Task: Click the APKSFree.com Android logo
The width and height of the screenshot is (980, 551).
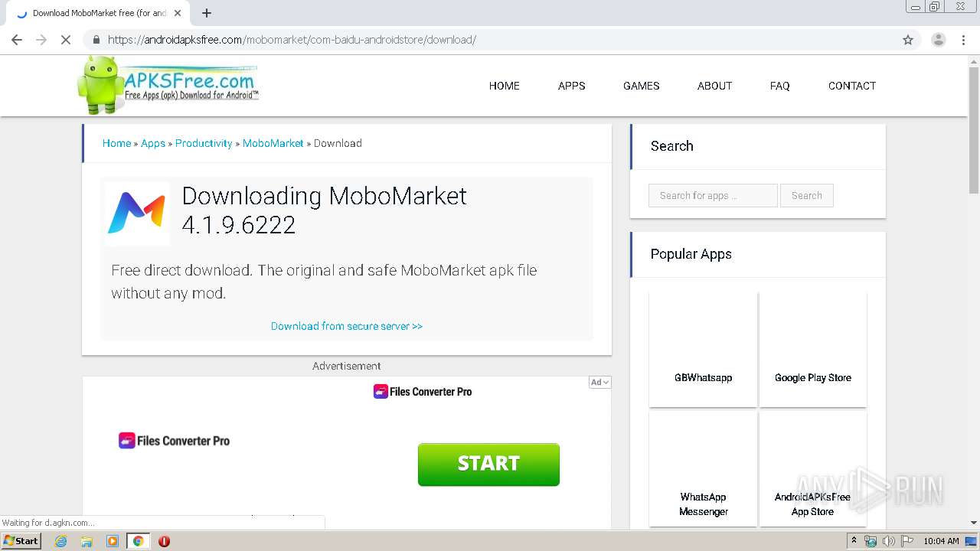Action: (x=168, y=85)
